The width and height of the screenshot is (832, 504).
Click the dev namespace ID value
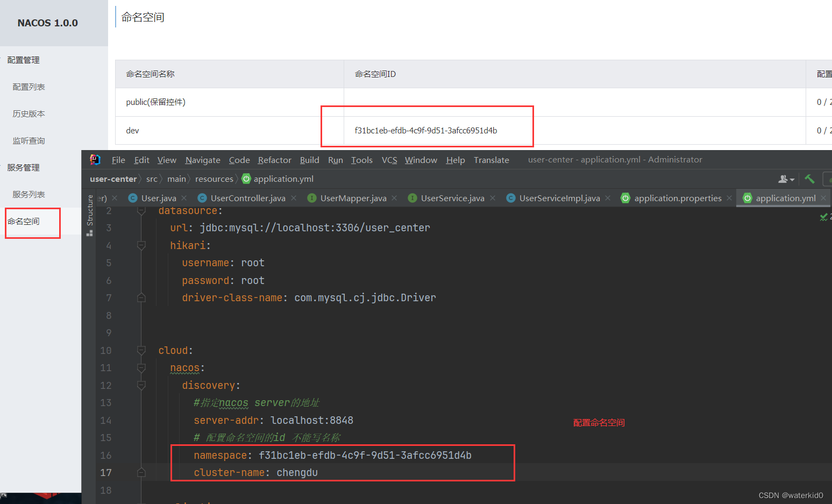[x=426, y=130]
